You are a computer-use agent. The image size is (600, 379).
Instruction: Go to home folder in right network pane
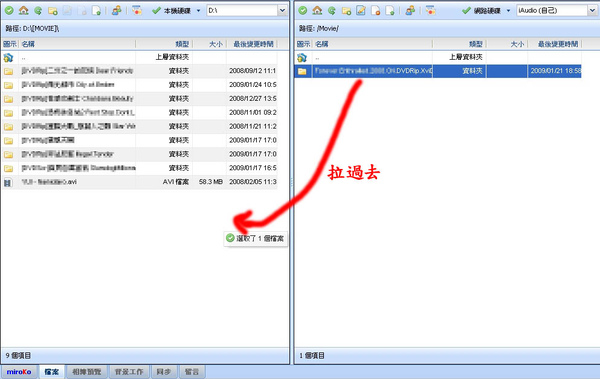(x=317, y=11)
